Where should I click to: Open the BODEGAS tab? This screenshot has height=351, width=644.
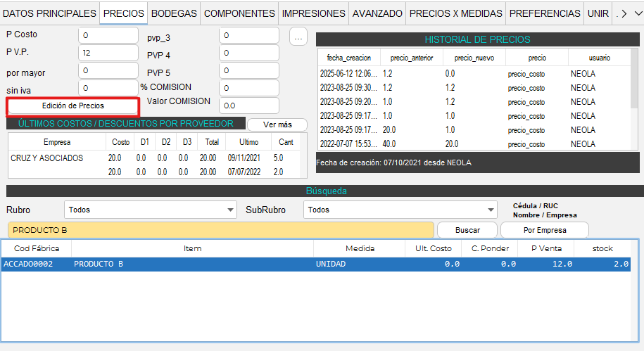click(174, 13)
